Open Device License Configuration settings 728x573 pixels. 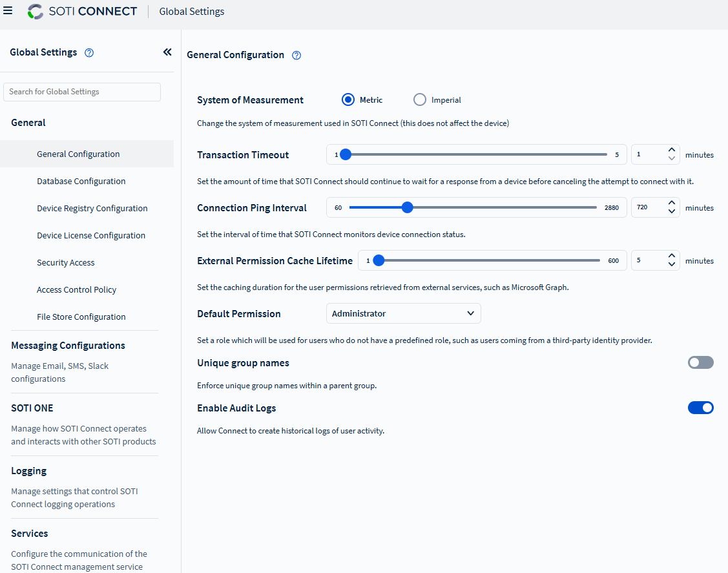point(91,235)
